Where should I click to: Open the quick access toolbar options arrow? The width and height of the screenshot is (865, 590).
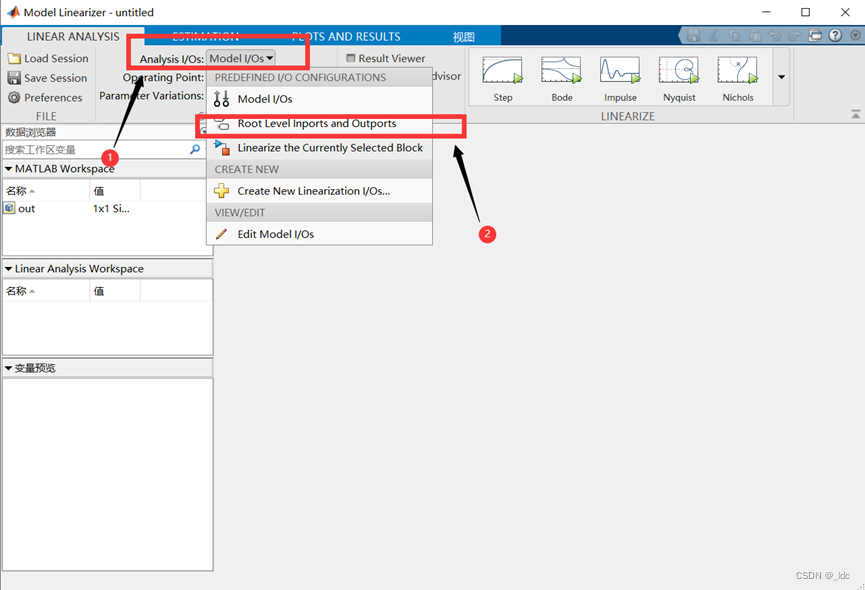[x=855, y=36]
